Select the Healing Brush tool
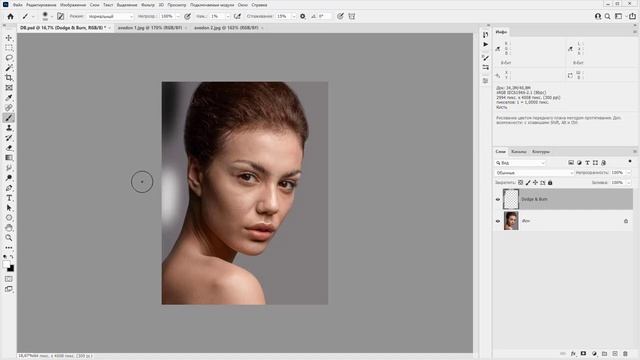Image resolution: width=640 pixels, height=360 pixels. coord(9,108)
